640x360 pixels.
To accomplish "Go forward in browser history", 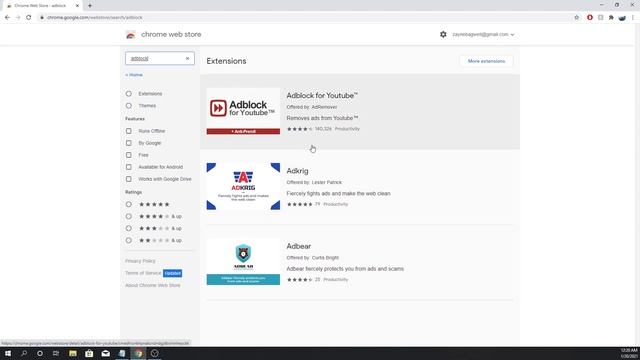I will pos(18,18).
